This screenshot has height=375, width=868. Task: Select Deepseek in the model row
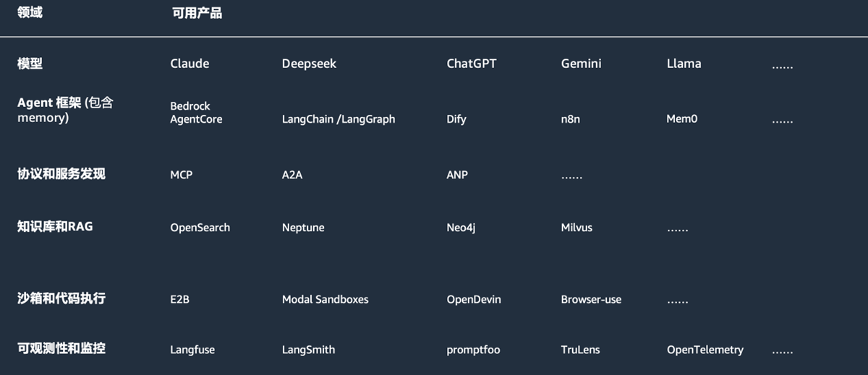[x=309, y=64]
